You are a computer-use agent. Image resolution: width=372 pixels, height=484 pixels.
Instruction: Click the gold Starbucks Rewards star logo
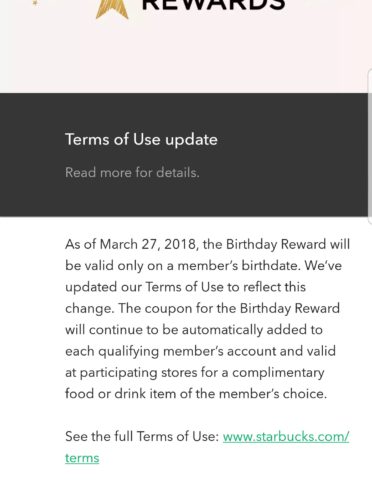[112, 9]
